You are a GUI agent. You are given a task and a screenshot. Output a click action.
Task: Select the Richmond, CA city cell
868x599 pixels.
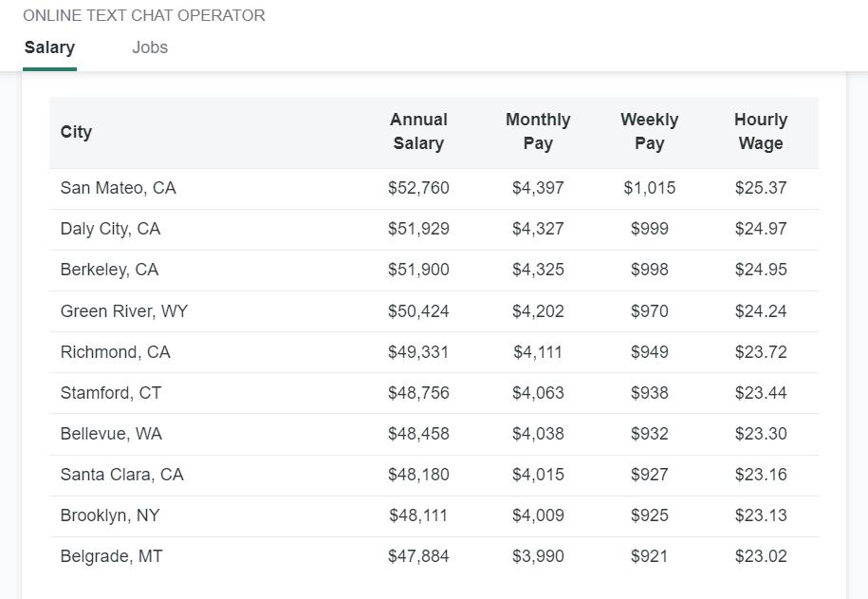point(115,352)
